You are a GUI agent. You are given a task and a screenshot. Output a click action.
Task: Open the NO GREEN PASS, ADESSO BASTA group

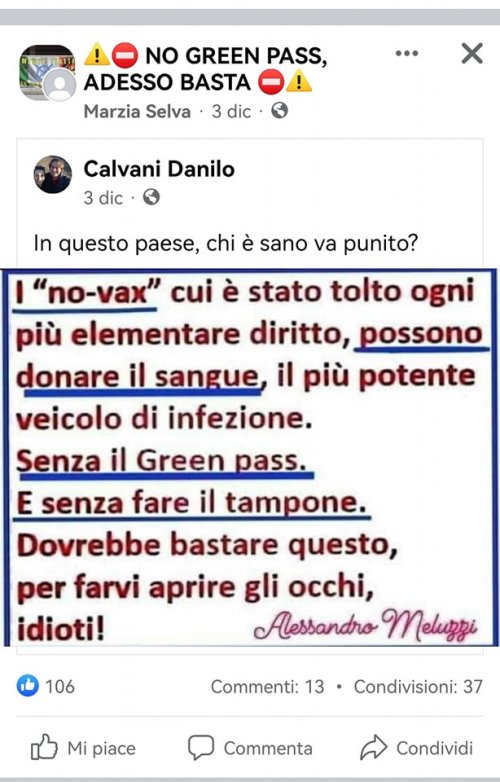(205, 69)
